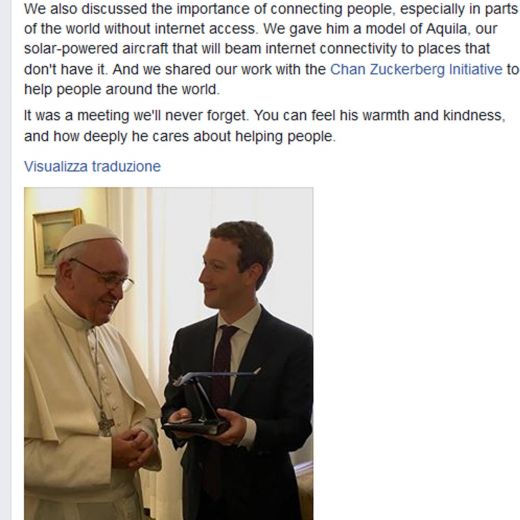Click the clasped hands in the photo
The width and height of the screenshot is (520, 520).
(135, 449)
